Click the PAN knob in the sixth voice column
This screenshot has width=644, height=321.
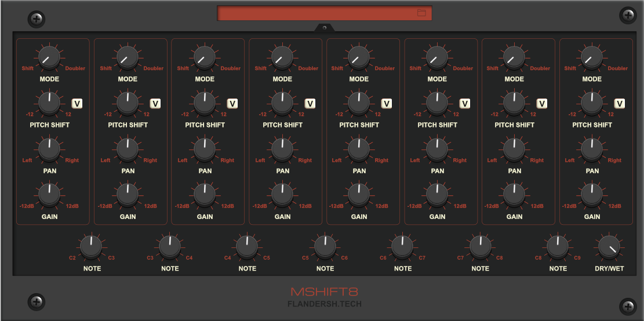(437, 149)
